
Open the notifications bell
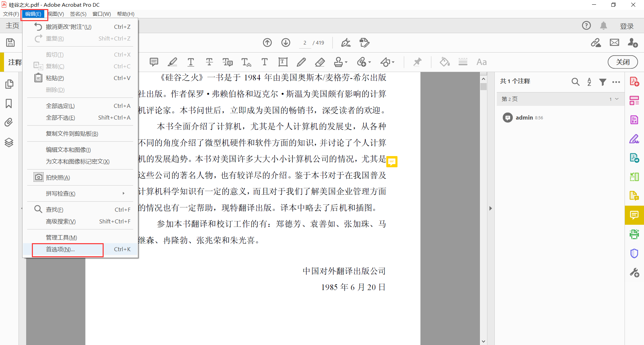[x=604, y=25]
